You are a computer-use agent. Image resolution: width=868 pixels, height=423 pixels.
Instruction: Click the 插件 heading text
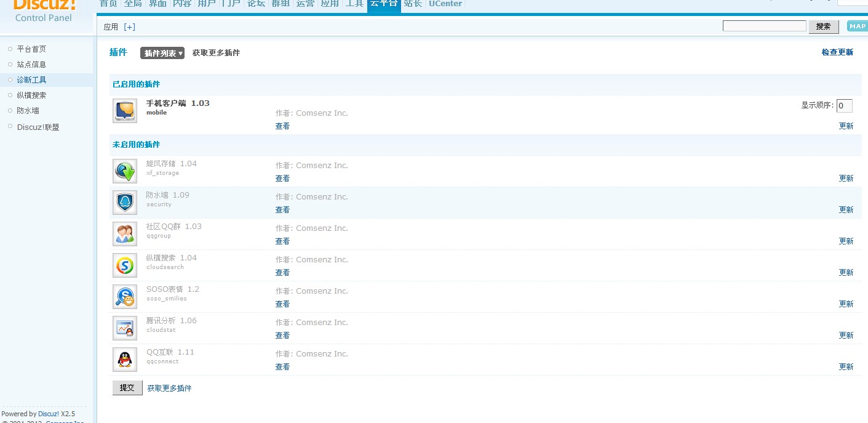pos(118,52)
